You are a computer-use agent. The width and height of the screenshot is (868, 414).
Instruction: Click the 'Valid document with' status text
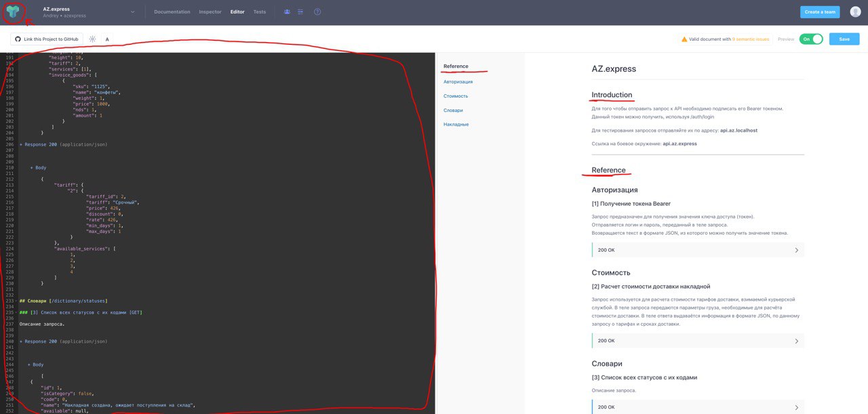710,39
